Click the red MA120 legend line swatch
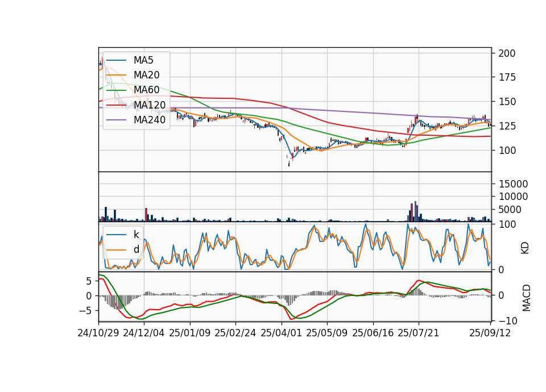 (x=116, y=105)
